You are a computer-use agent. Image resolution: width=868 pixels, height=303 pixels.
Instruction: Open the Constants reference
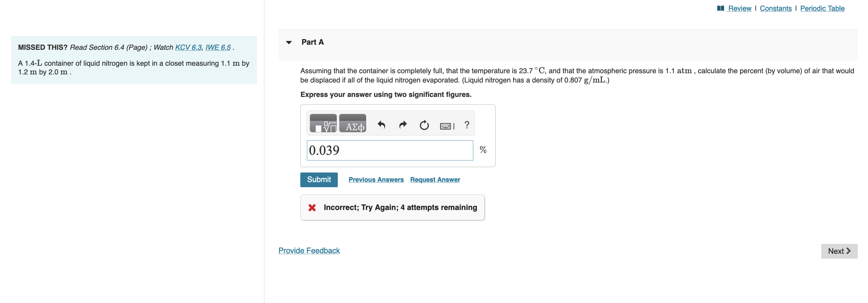pyautogui.click(x=775, y=8)
